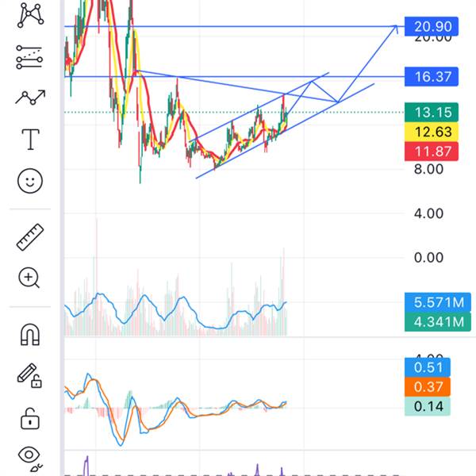Select the horizontal line at 16.37
This screenshot has width=476, height=476.
pos(234,76)
